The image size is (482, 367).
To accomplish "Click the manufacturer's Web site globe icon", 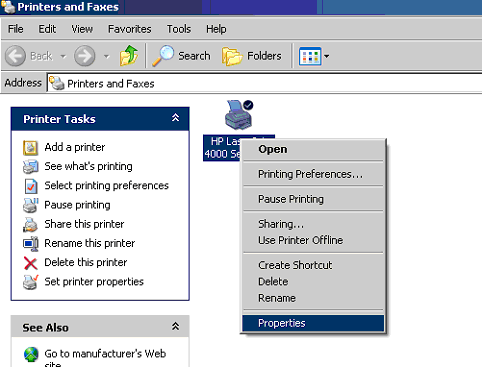I will click(x=31, y=354).
